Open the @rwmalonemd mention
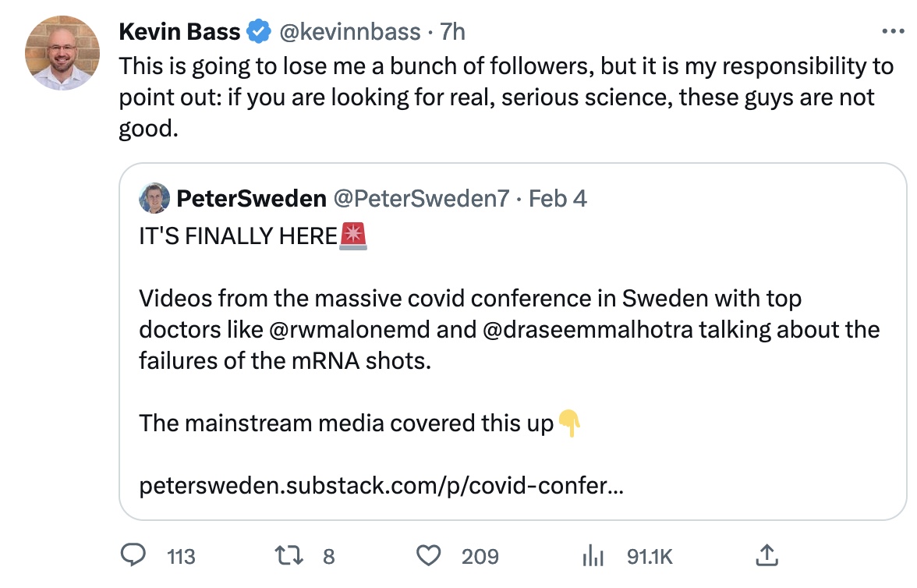 [x=349, y=329]
